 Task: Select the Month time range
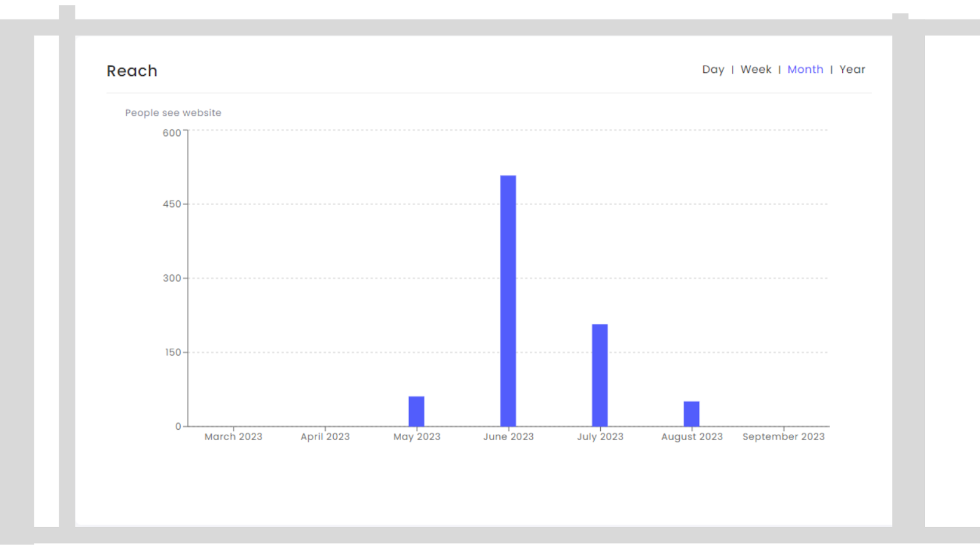pyautogui.click(x=805, y=70)
